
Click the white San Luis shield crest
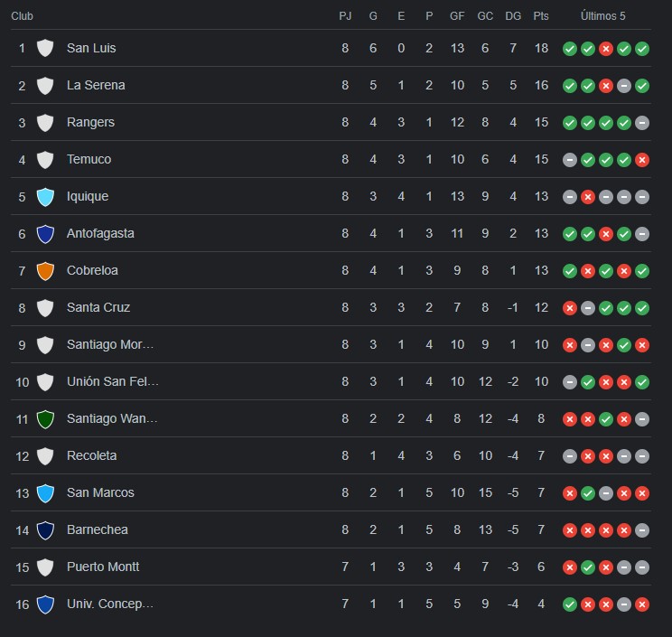[x=45, y=48]
